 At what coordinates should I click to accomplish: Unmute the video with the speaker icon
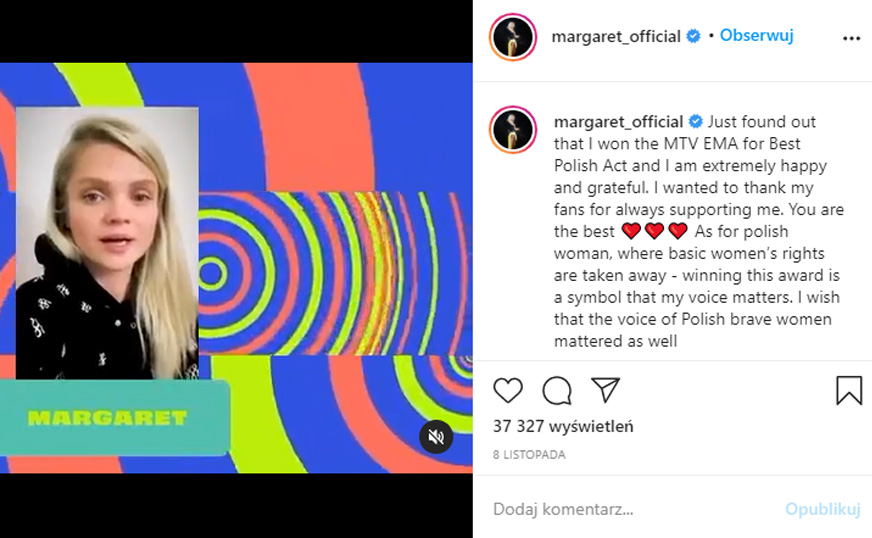click(436, 437)
